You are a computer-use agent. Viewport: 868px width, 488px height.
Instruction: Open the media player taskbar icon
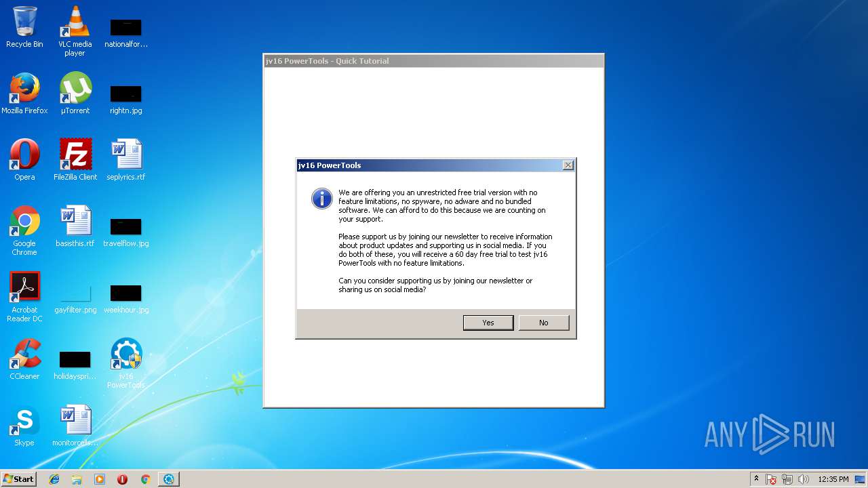[x=100, y=479]
